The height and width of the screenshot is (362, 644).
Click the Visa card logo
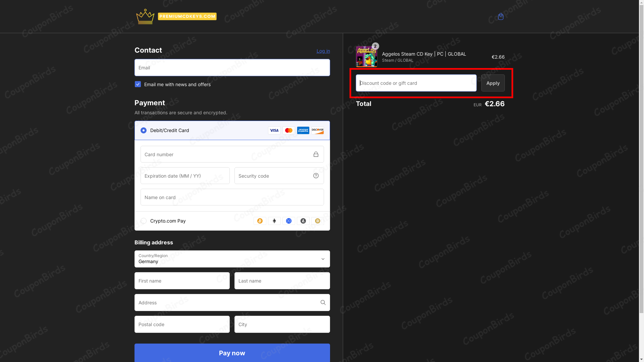274,130
